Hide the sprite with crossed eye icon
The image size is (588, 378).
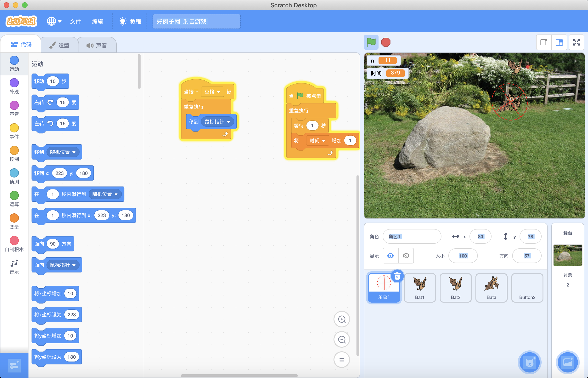coord(406,256)
